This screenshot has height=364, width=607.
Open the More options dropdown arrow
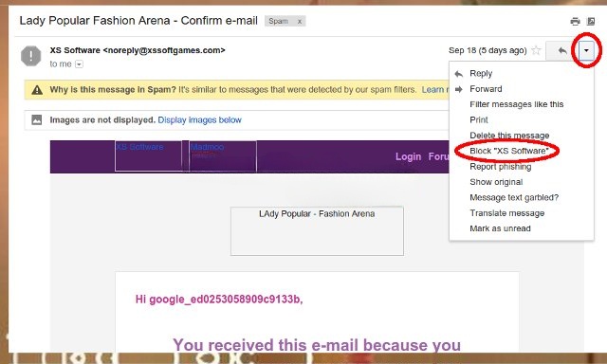click(586, 50)
